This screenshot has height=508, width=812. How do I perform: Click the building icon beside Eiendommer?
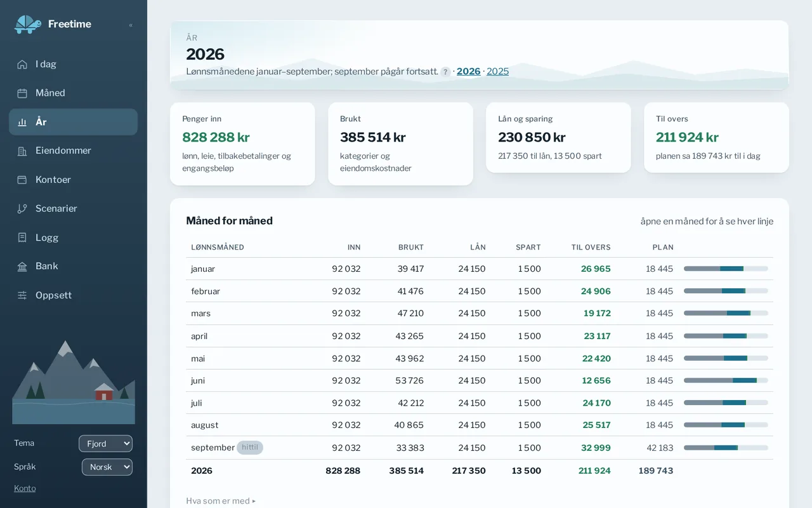tap(22, 151)
